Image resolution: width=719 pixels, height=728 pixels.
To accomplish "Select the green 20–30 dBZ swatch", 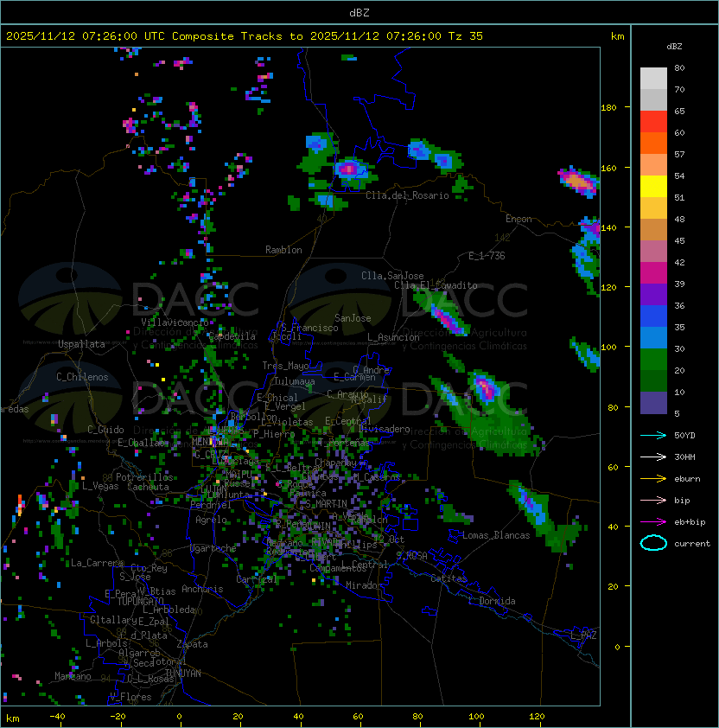I will point(653,360).
